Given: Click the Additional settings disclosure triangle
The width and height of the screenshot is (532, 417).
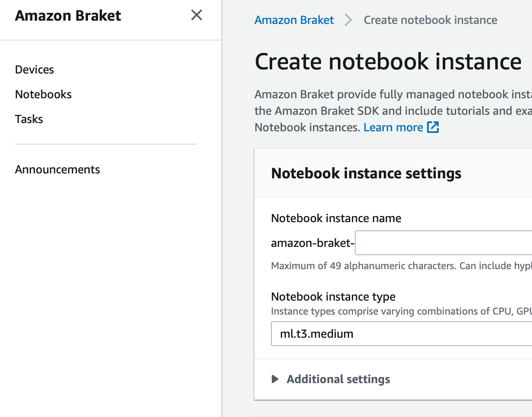Looking at the screenshot, I should click(275, 379).
